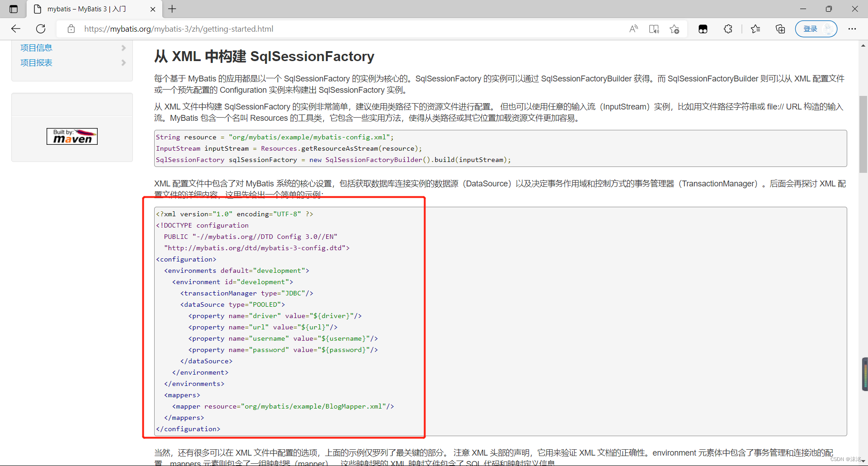Image resolution: width=868 pixels, height=466 pixels.
Task: Click the InputStream inputStream code line
Action: pos(289,148)
